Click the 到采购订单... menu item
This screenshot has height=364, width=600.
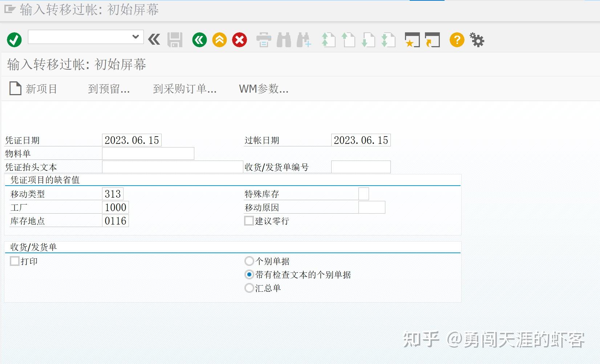tap(185, 89)
